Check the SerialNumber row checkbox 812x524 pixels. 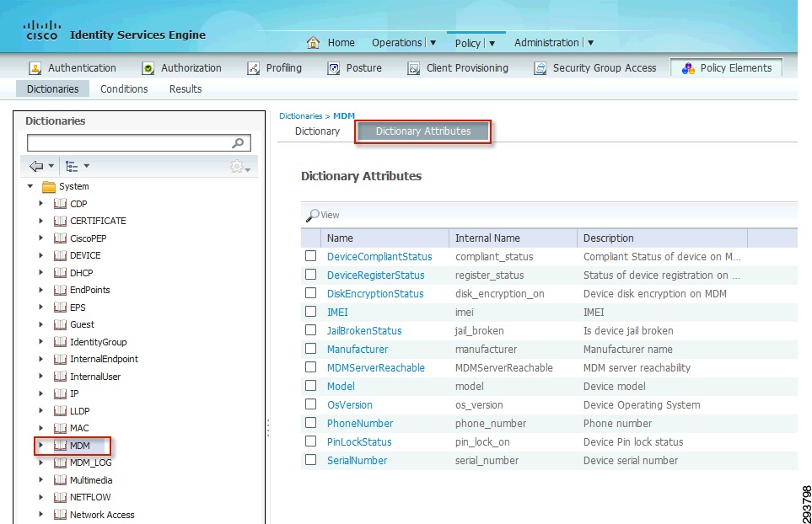tap(310, 460)
